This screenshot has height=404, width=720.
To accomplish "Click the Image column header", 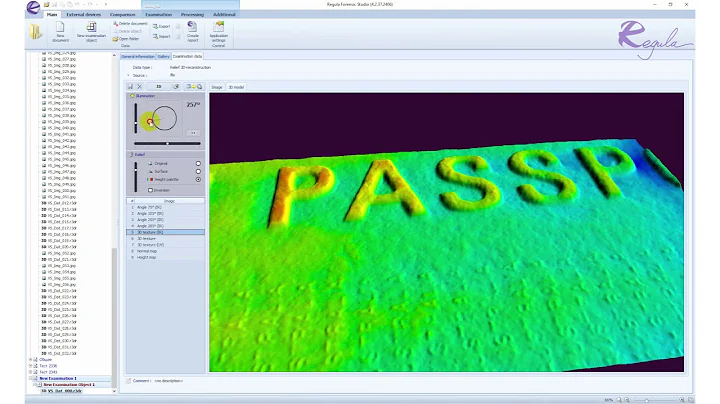I will pos(169,201).
